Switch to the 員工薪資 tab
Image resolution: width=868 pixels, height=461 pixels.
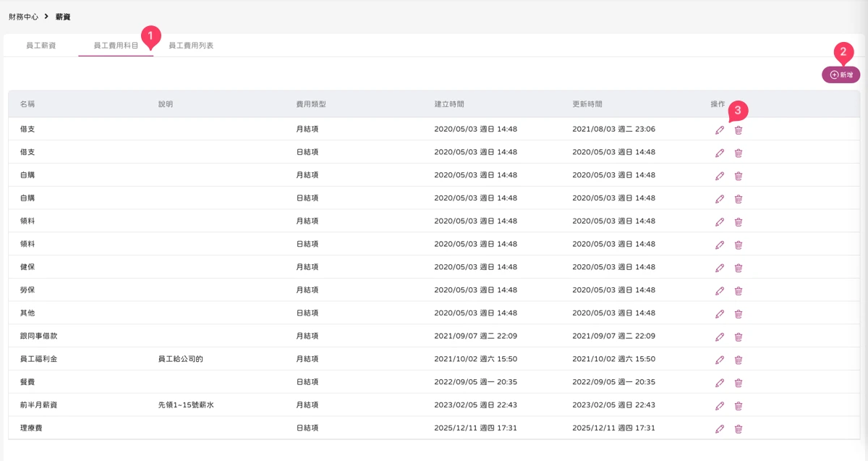point(41,46)
